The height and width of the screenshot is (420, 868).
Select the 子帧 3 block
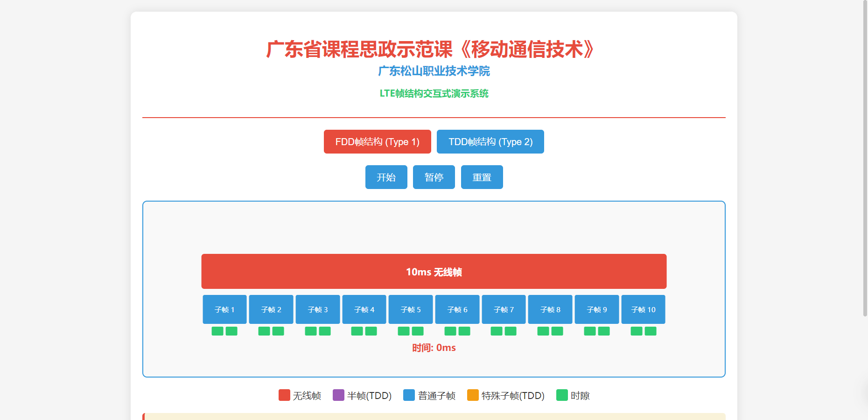(318, 309)
